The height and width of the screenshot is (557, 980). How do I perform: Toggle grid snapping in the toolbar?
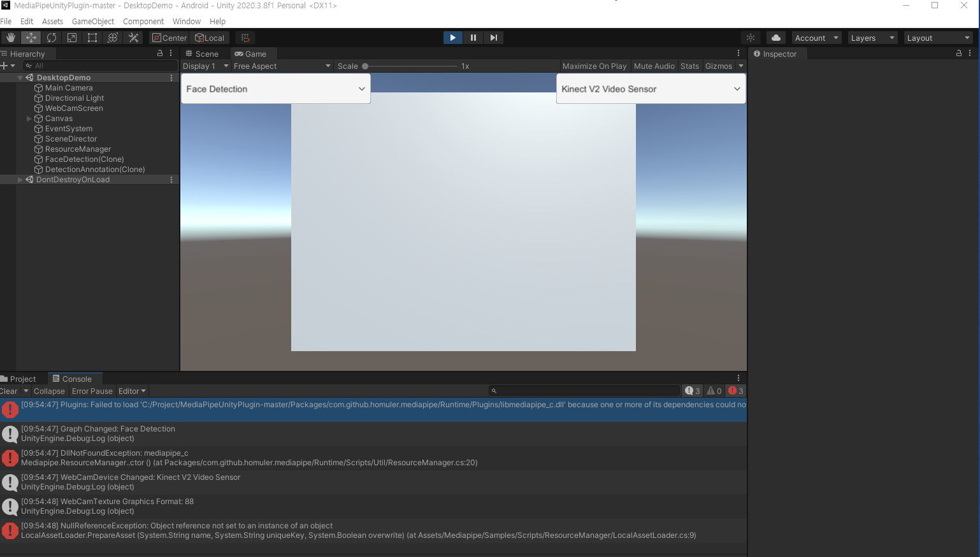click(x=245, y=38)
